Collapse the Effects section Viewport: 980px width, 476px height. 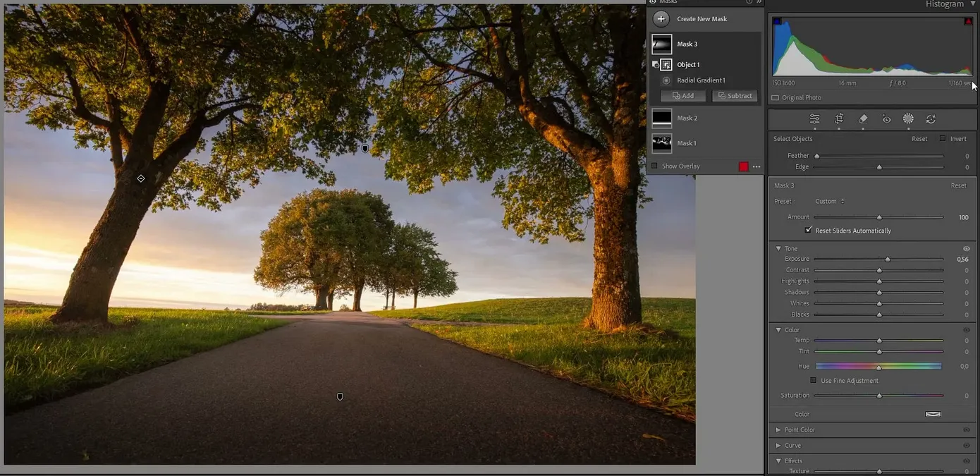(778, 461)
